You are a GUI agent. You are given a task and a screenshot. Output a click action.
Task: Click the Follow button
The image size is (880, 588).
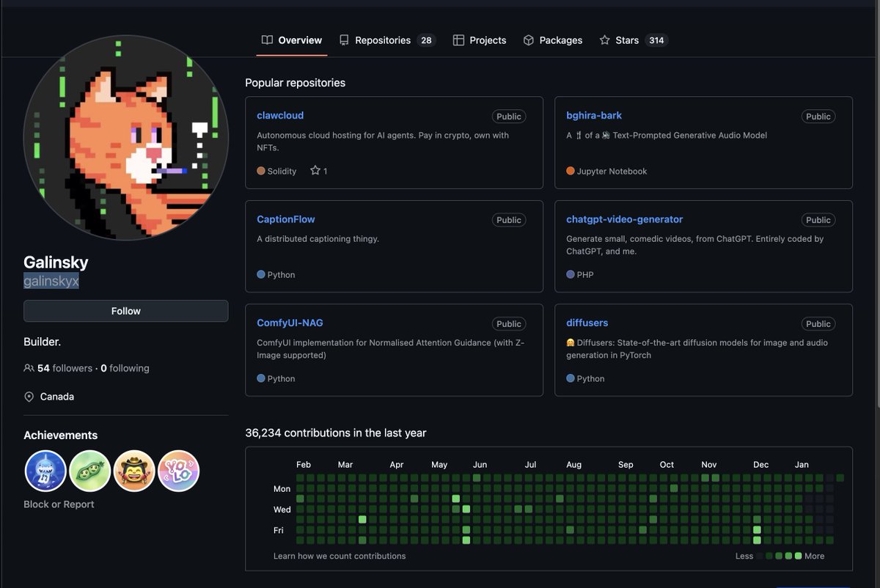126,311
